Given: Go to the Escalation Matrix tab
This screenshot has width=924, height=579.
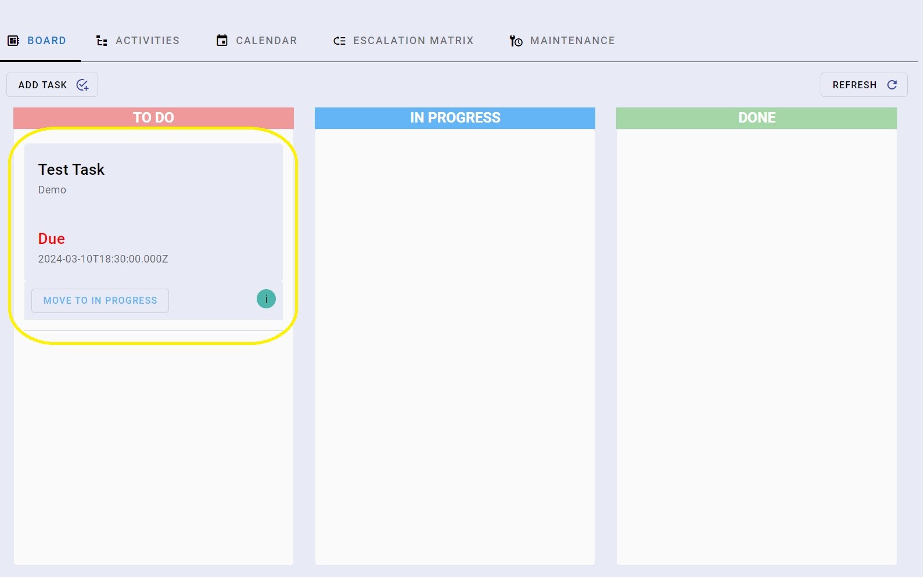Looking at the screenshot, I should (413, 41).
